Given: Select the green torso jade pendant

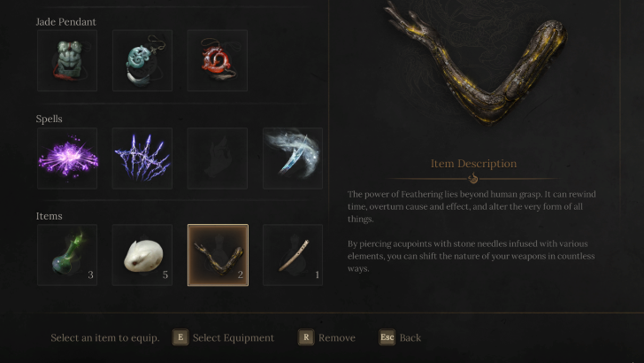Looking at the screenshot, I should point(67,60).
